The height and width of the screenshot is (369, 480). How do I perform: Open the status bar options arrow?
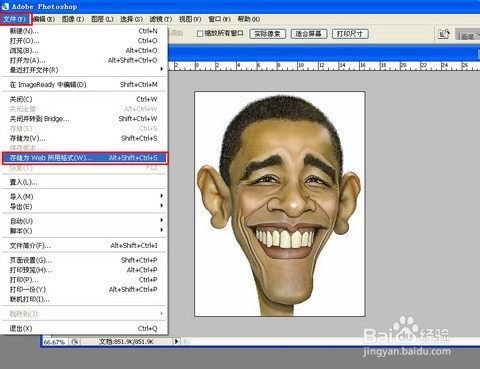pyautogui.click(x=177, y=341)
